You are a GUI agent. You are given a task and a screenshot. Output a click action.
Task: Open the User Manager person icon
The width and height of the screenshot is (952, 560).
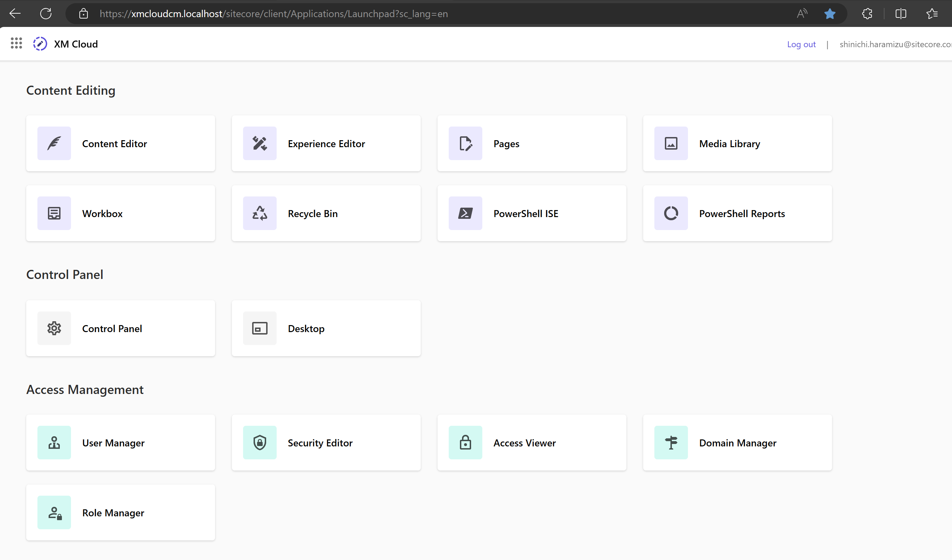pos(54,443)
